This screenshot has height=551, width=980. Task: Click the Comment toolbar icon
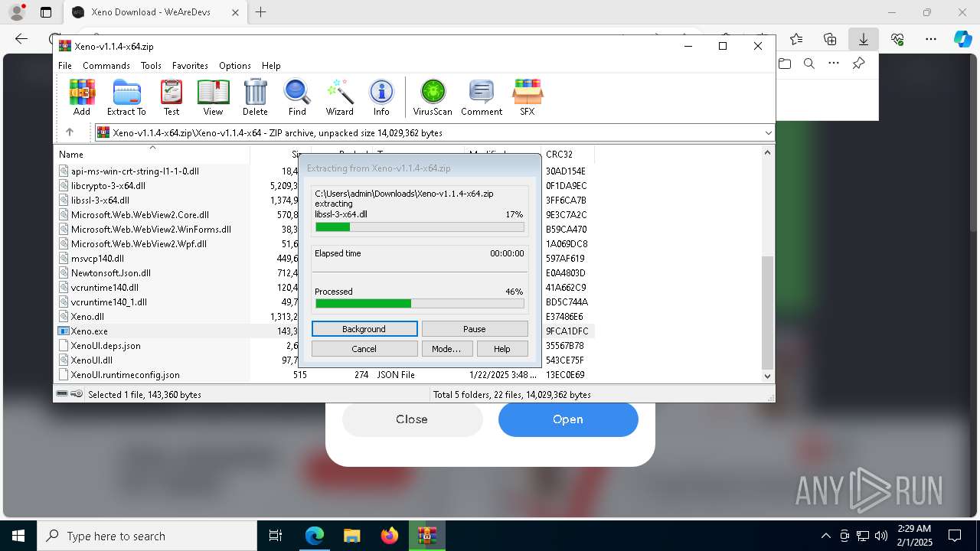pyautogui.click(x=482, y=97)
